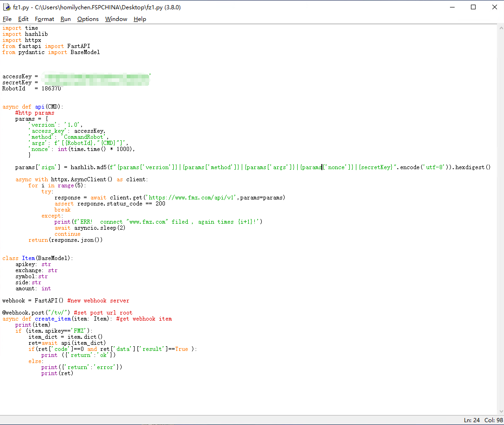Click the 'Ln: 24' status bar indicator

472,420
